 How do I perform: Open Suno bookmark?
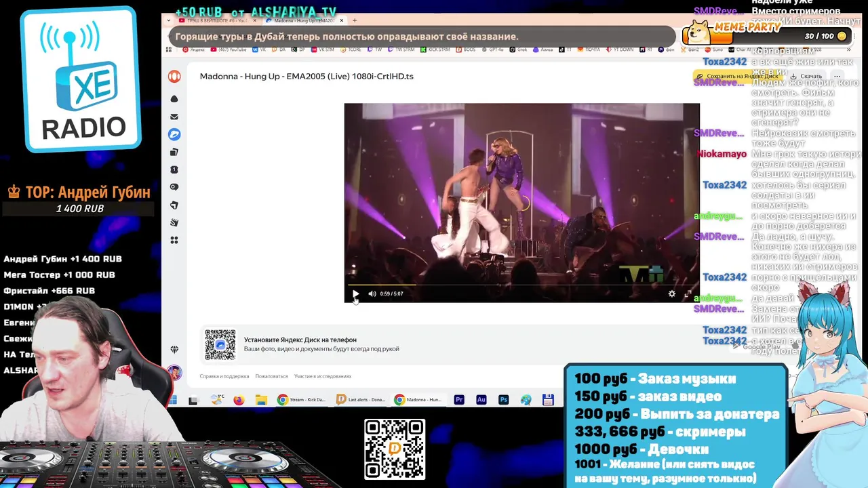[713, 49]
